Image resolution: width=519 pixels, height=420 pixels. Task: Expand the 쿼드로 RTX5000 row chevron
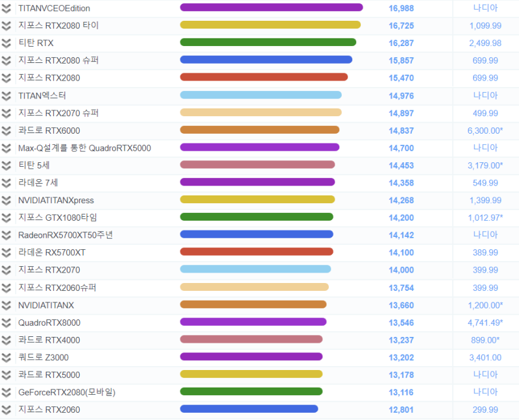pyautogui.click(x=6, y=375)
